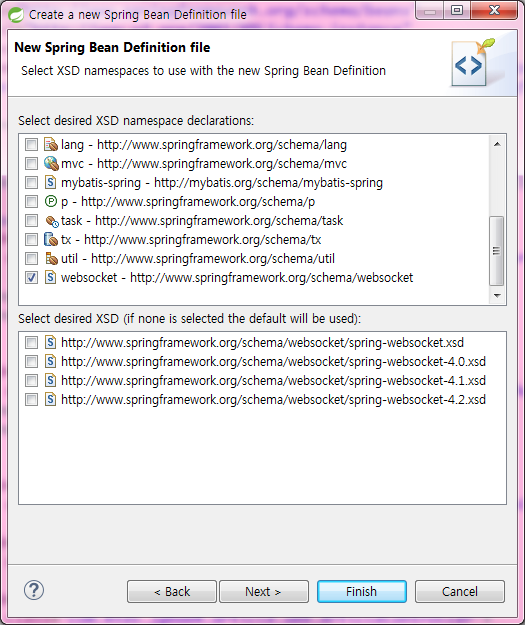Click the namespace list scroll up arrow
This screenshot has height=625, width=525.
497,144
